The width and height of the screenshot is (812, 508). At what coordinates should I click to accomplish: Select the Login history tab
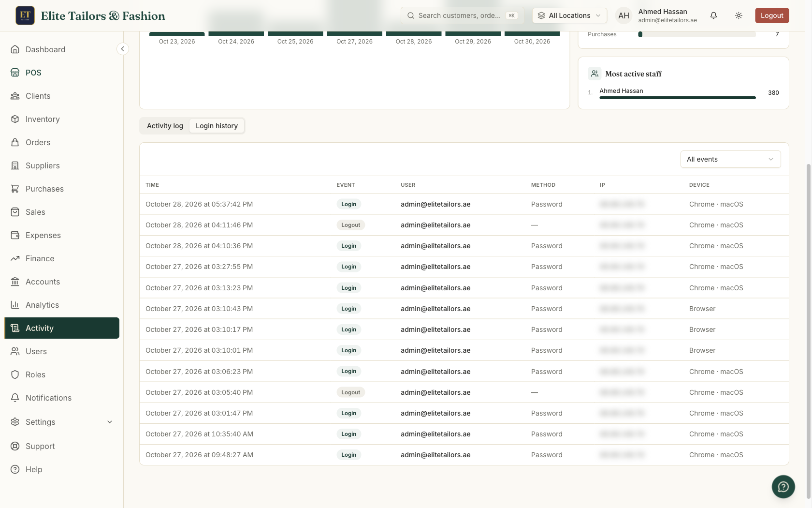[x=217, y=126]
